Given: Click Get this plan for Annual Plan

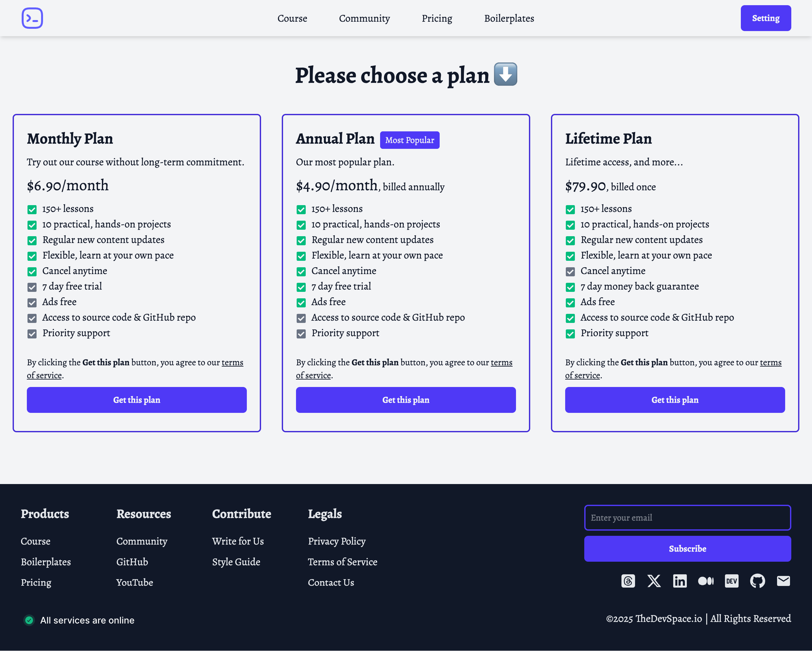Looking at the screenshot, I should (x=406, y=400).
